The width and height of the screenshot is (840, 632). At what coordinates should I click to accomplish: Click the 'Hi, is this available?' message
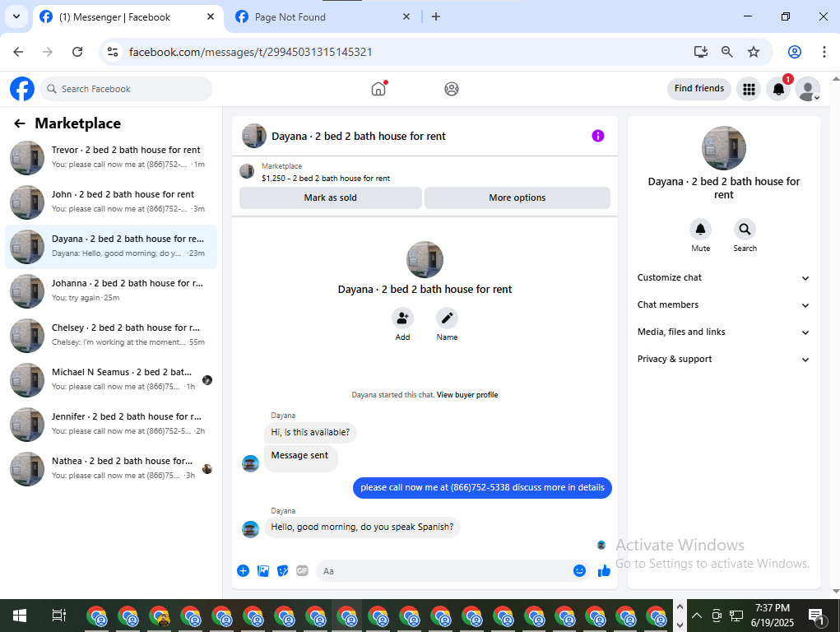[x=310, y=433]
